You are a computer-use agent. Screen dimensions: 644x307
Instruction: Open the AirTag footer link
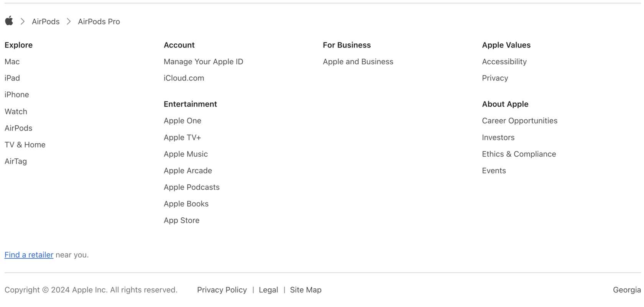click(x=16, y=161)
